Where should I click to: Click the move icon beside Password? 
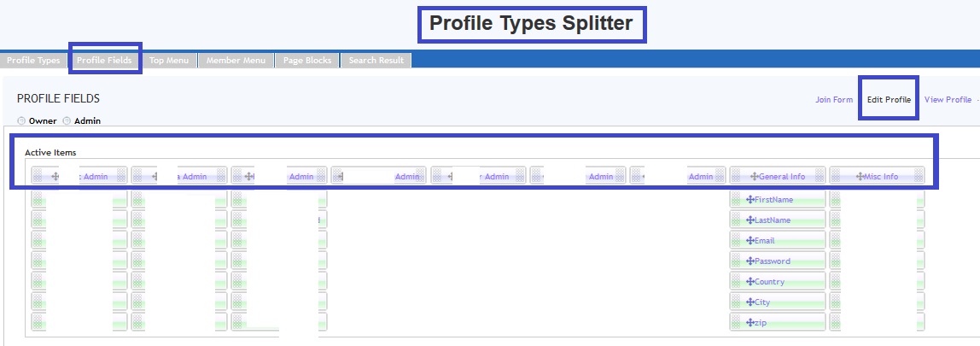click(750, 261)
